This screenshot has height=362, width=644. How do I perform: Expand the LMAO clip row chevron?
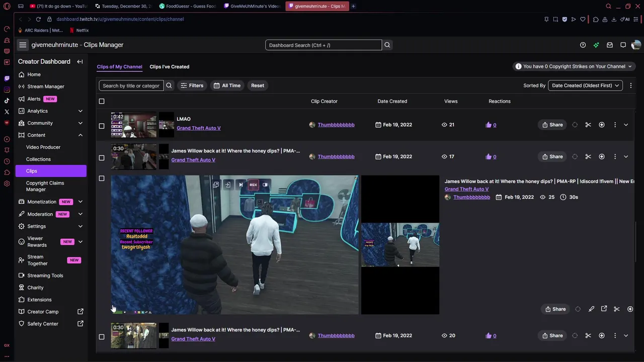[x=626, y=125]
